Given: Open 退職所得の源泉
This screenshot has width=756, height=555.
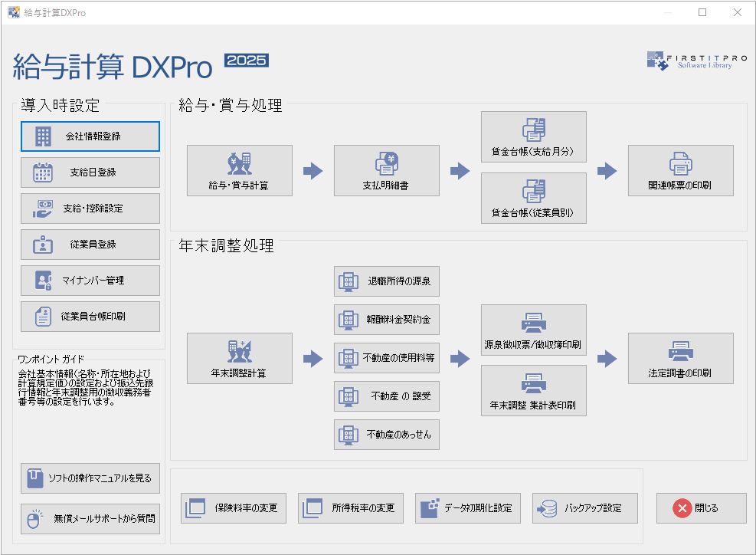Looking at the screenshot, I should 387,281.
